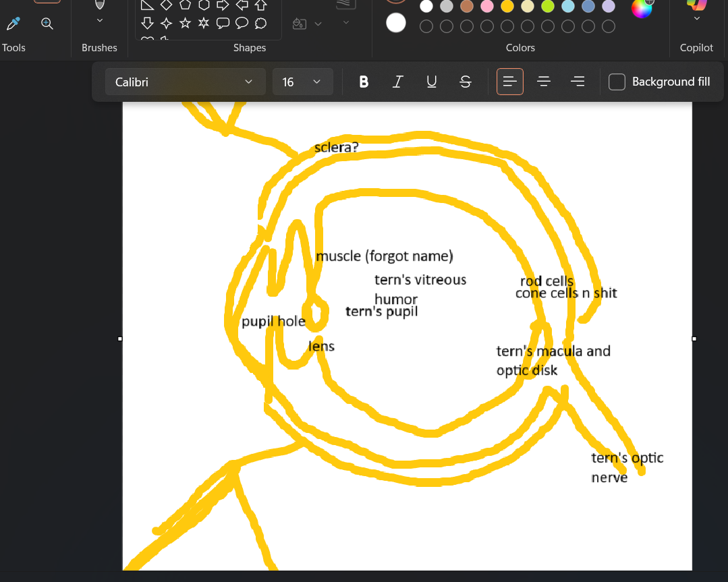The width and height of the screenshot is (728, 582).
Task: Pick the right arrow shape
Action: click(223, 5)
